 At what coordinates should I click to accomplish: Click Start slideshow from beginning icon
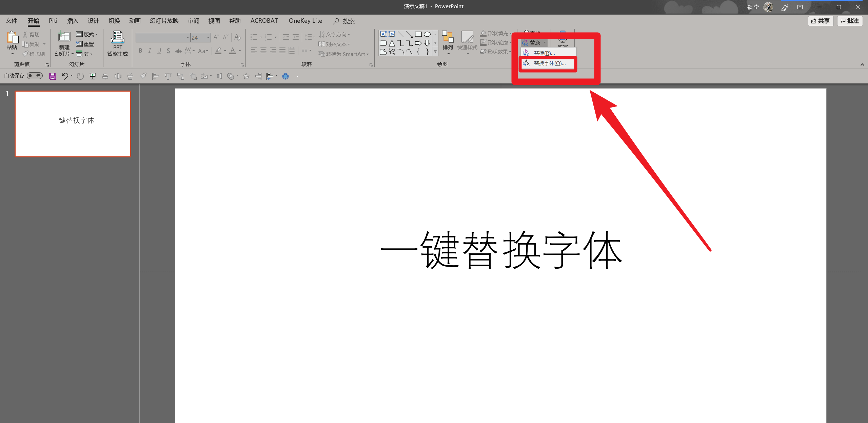(93, 76)
